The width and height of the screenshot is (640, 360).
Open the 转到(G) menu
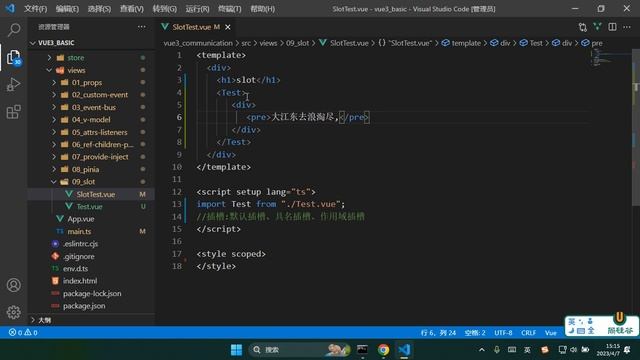tap(164, 9)
